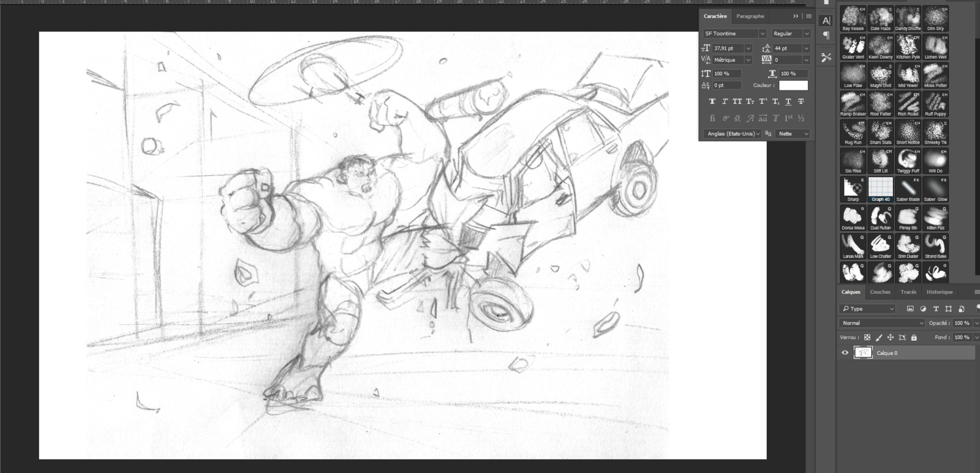Select the Rich Roast brush preset

(908, 104)
